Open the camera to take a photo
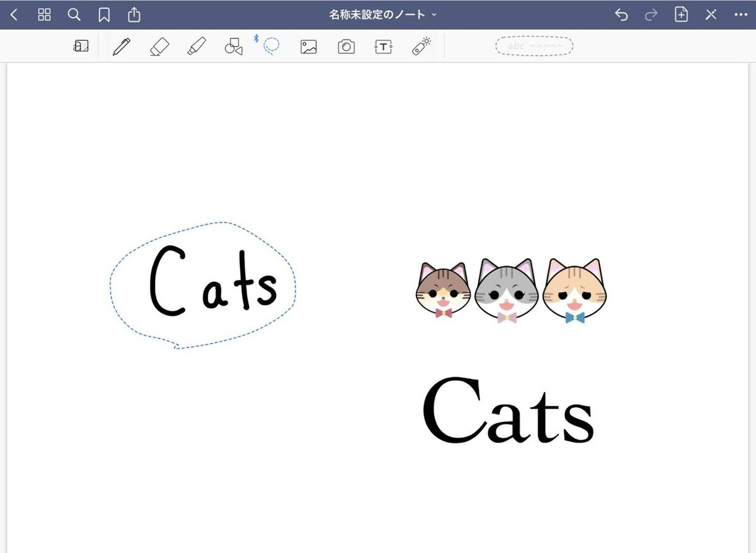Screen dimensions: 756x553 pyautogui.click(x=346, y=47)
